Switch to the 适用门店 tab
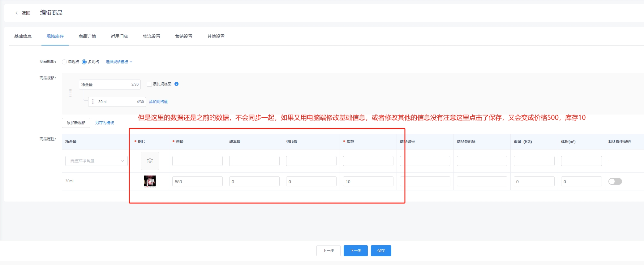This screenshot has height=265, width=644. (x=119, y=36)
